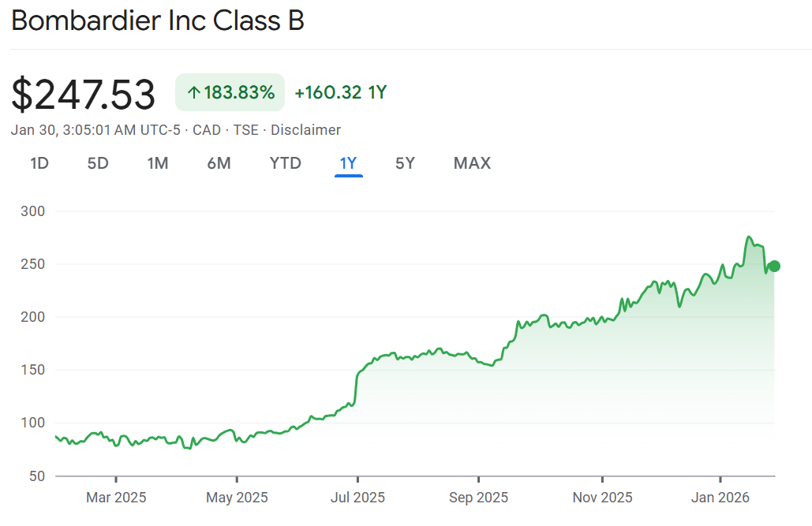This screenshot has width=812, height=526.
Task: Click the +160.32 1Y change text
Action: [340, 92]
